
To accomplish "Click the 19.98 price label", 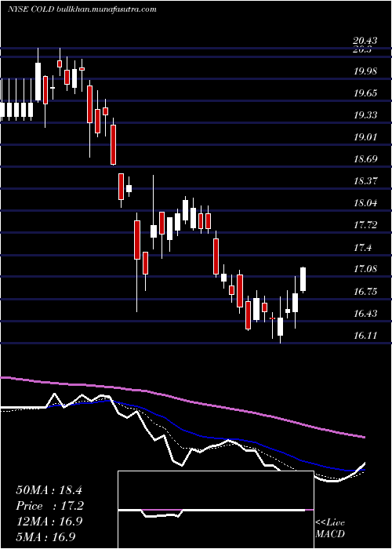I will (x=365, y=71).
